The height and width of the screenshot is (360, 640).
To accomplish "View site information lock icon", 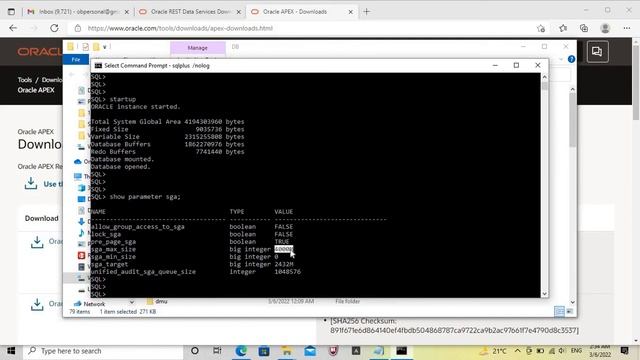I will pyautogui.click(x=78, y=28).
